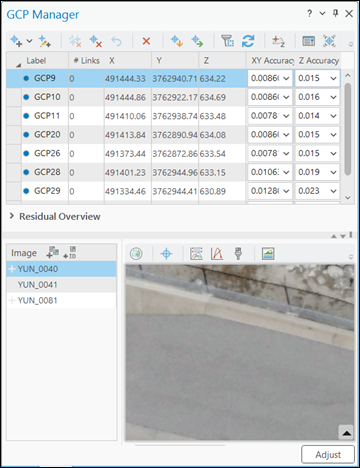Click the Z Accuracy column header
This screenshot has height=468, width=360.
pyautogui.click(x=318, y=60)
